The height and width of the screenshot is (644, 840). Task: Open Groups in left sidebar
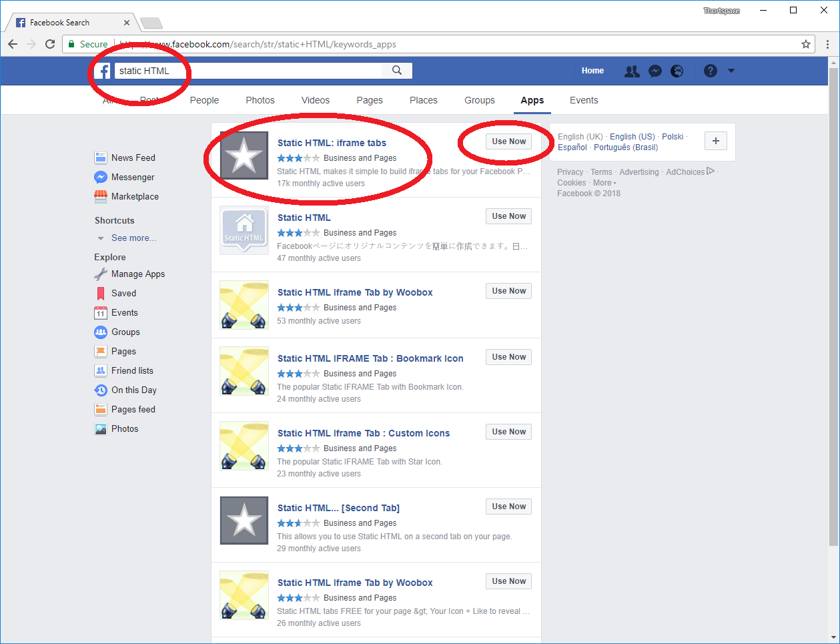coord(117,332)
